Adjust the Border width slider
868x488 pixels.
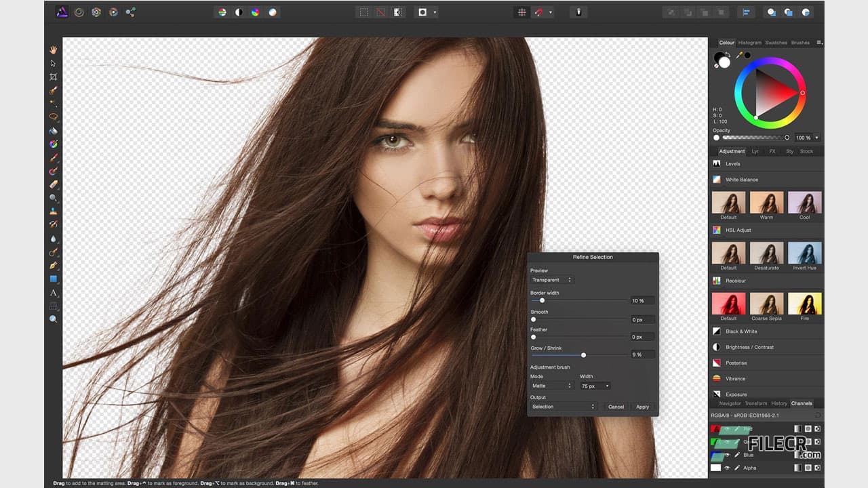[x=541, y=300]
